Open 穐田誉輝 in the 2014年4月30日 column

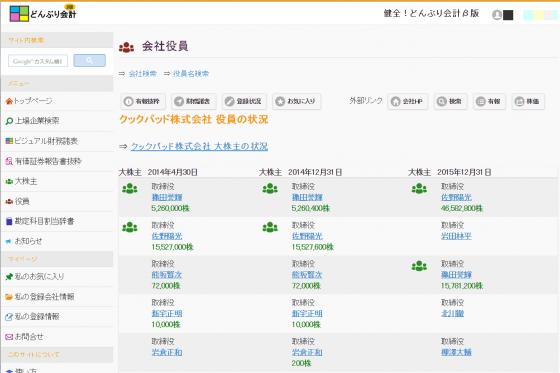pos(167,197)
